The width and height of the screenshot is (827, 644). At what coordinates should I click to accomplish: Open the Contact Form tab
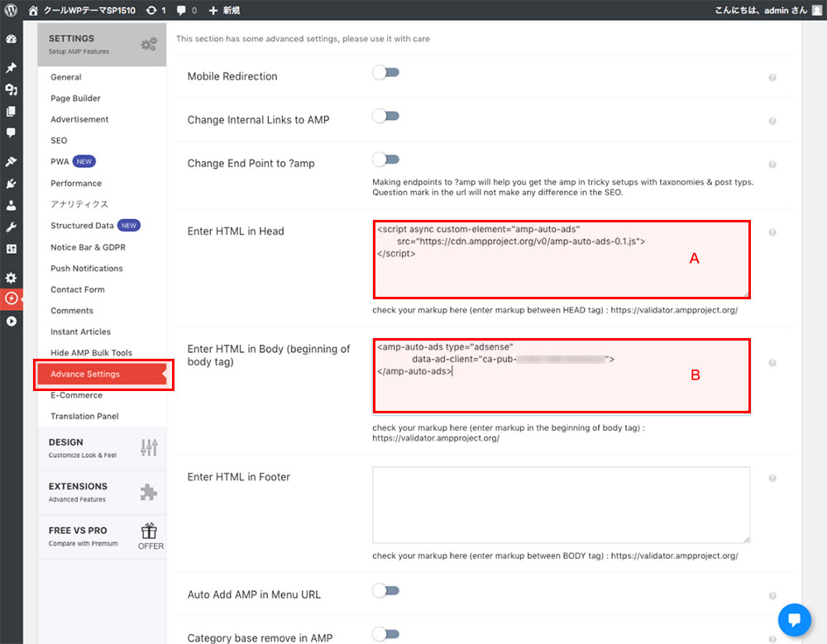(78, 289)
